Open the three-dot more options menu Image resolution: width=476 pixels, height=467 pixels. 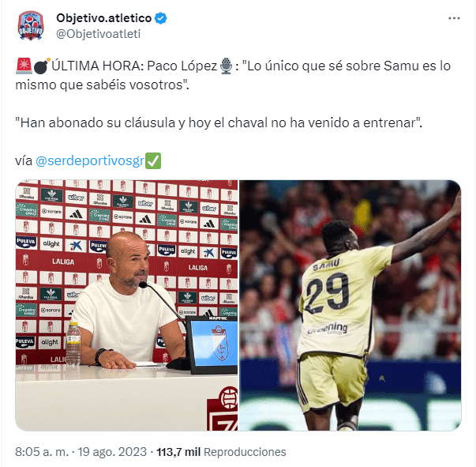[454, 18]
